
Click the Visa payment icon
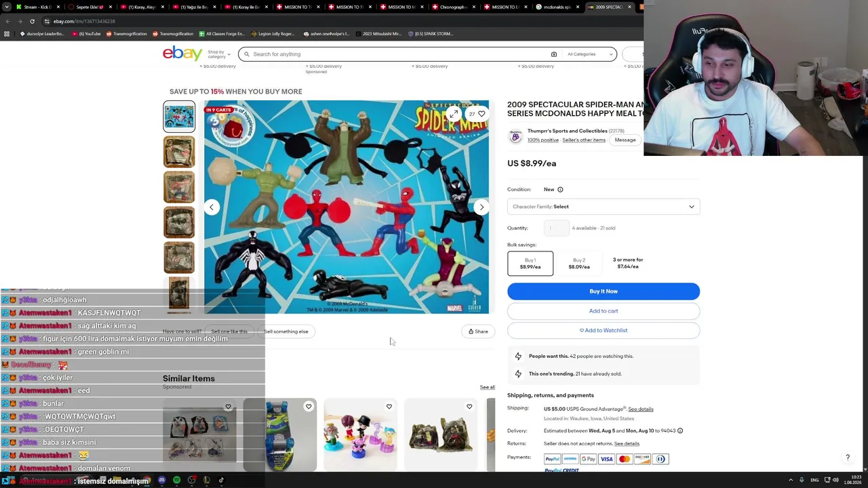tap(606, 459)
